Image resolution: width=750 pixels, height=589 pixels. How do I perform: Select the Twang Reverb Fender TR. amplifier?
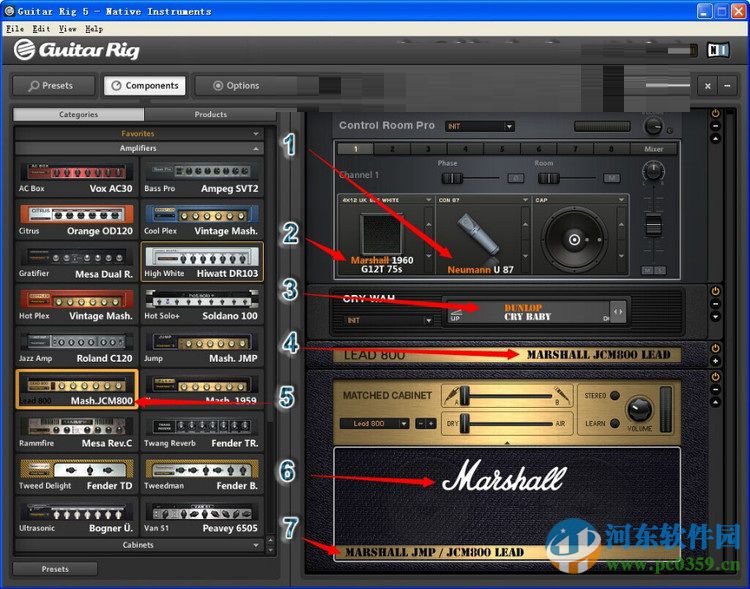coord(201,431)
